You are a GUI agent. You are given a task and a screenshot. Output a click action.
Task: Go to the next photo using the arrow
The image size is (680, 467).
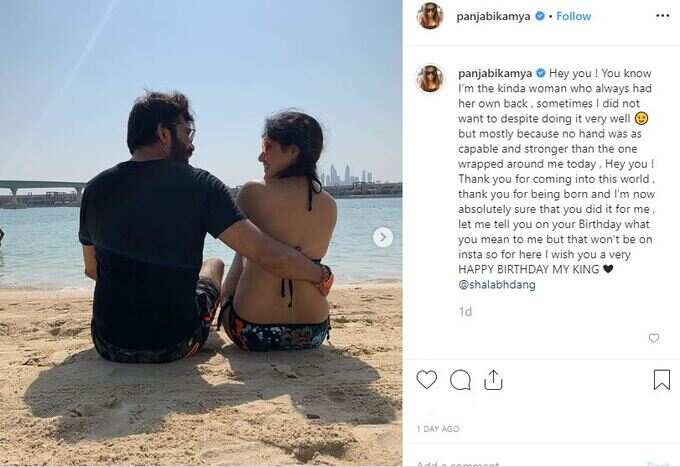click(383, 237)
